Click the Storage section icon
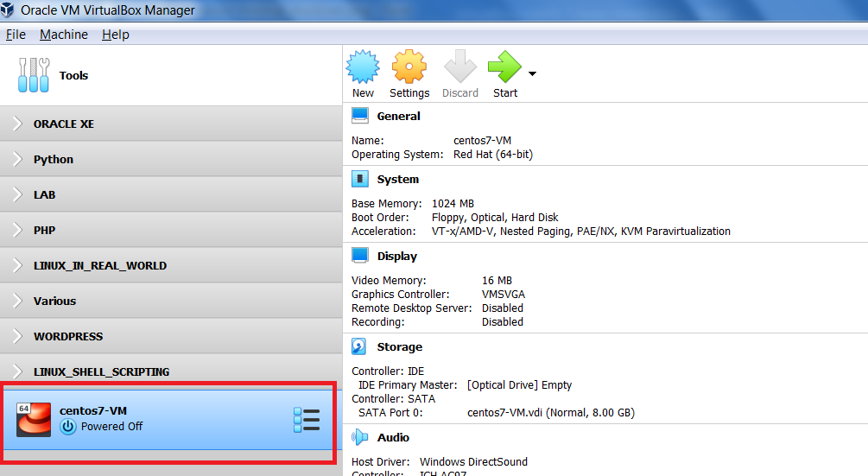This screenshot has width=868, height=476. point(360,346)
